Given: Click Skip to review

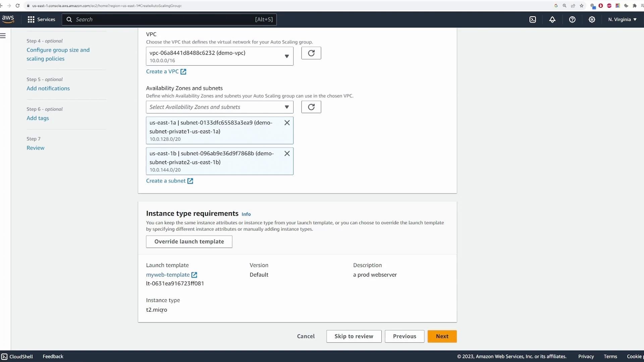Looking at the screenshot, I should tap(354, 336).
